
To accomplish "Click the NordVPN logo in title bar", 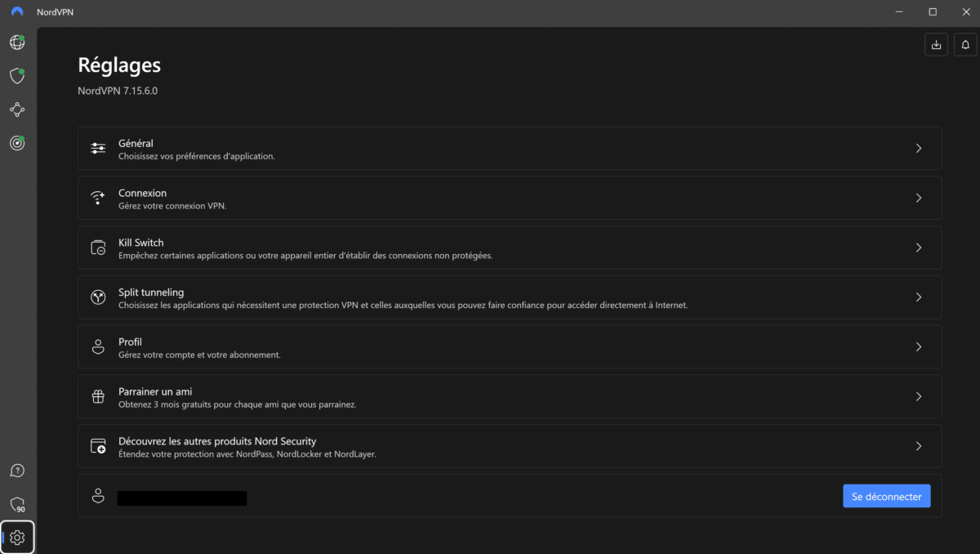I will [x=17, y=12].
